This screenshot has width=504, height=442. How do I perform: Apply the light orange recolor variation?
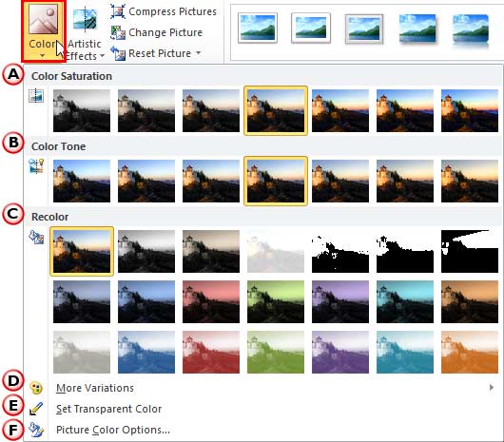point(470,352)
